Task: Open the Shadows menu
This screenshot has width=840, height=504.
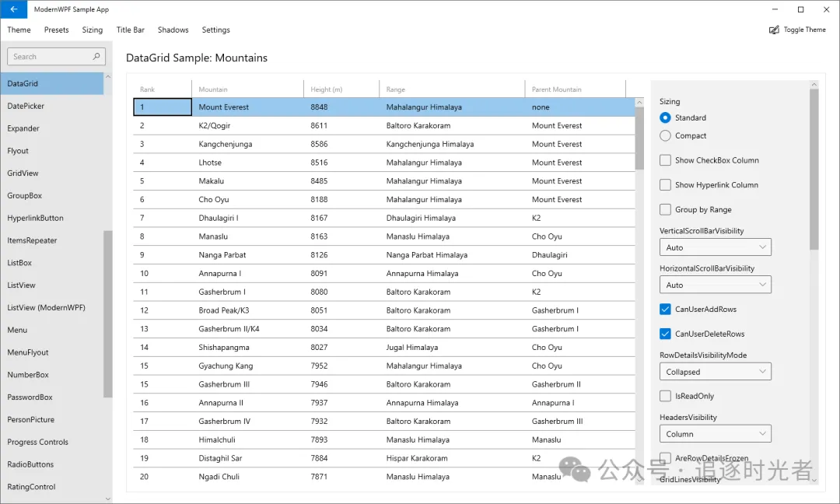Action: (173, 30)
